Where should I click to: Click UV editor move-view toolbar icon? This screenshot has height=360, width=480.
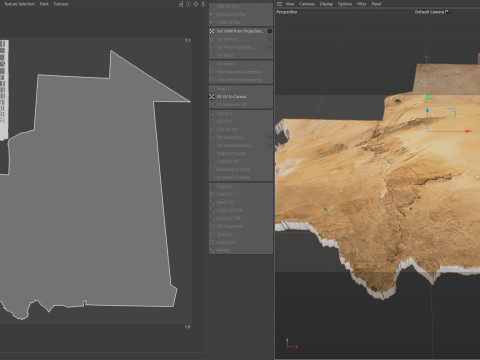[196, 4]
